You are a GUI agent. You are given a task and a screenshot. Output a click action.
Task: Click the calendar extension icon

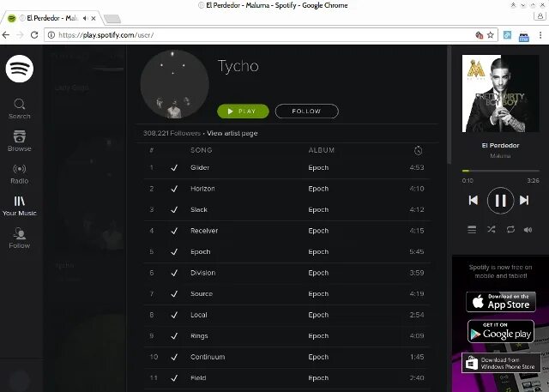[x=524, y=36]
